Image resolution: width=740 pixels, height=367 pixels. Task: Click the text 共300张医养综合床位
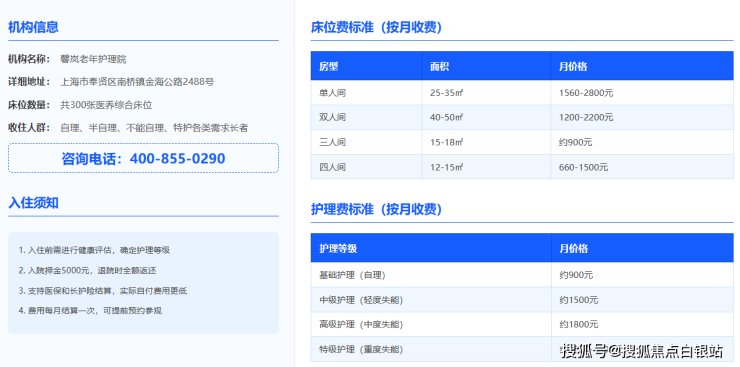pyautogui.click(x=106, y=105)
